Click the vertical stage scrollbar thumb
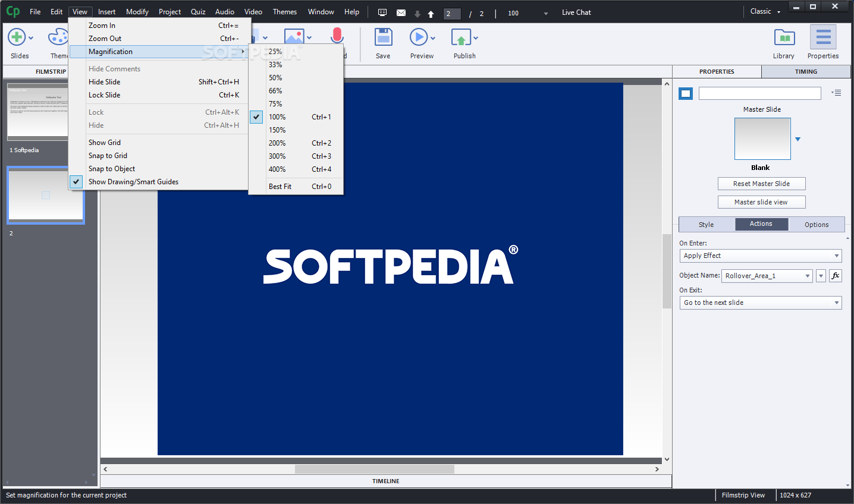Image resolution: width=854 pixels, height=504 pixels. (x=667, y=271)
